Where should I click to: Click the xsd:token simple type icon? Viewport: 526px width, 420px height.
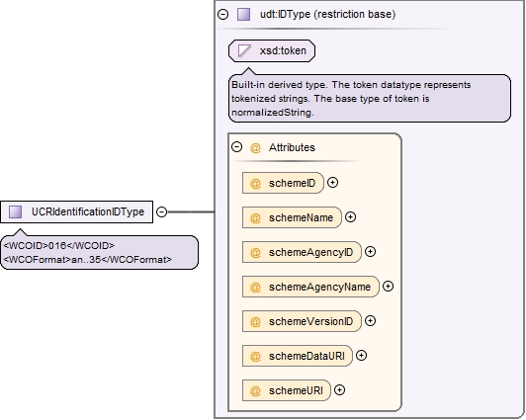pos(244,51)
